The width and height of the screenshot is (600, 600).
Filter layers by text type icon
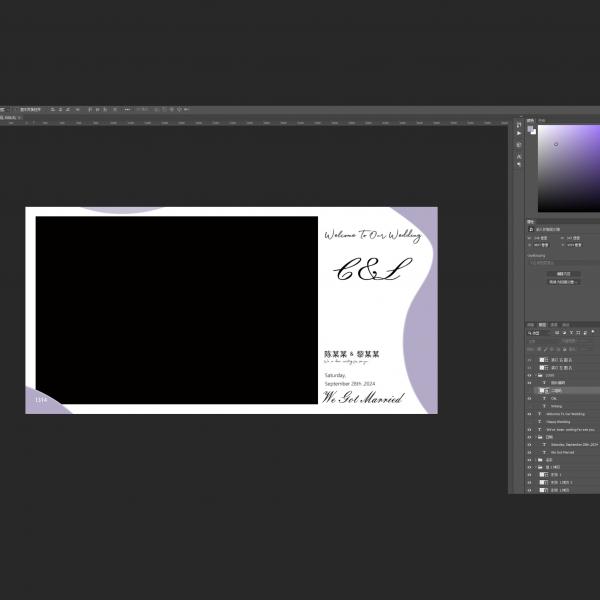[572, 332]
